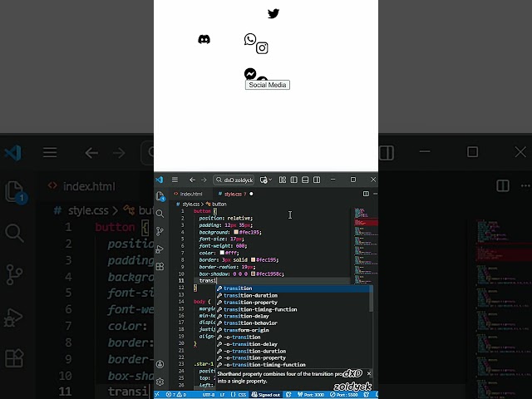
Task: Select the -o-transition-timing-function suggestion
Action: click(294, 365)
